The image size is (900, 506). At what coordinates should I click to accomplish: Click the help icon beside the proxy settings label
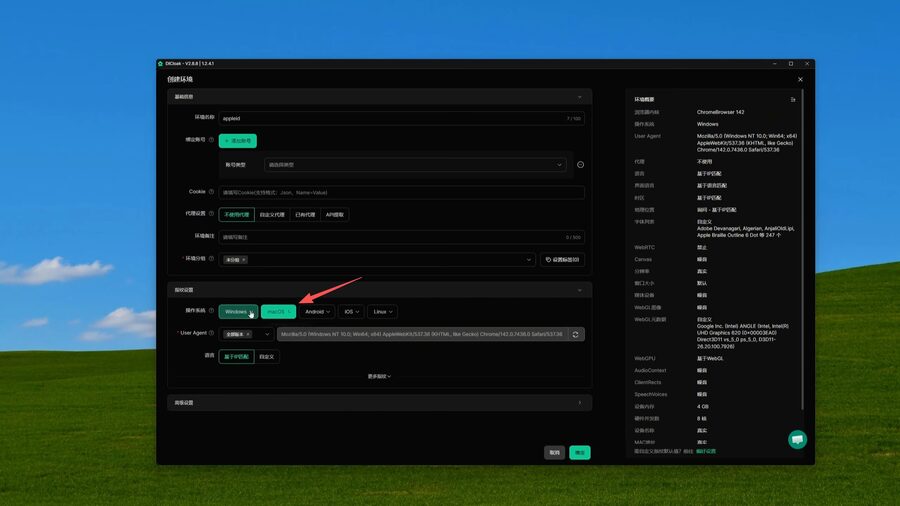pyautogui.click(x=211, y=213)
